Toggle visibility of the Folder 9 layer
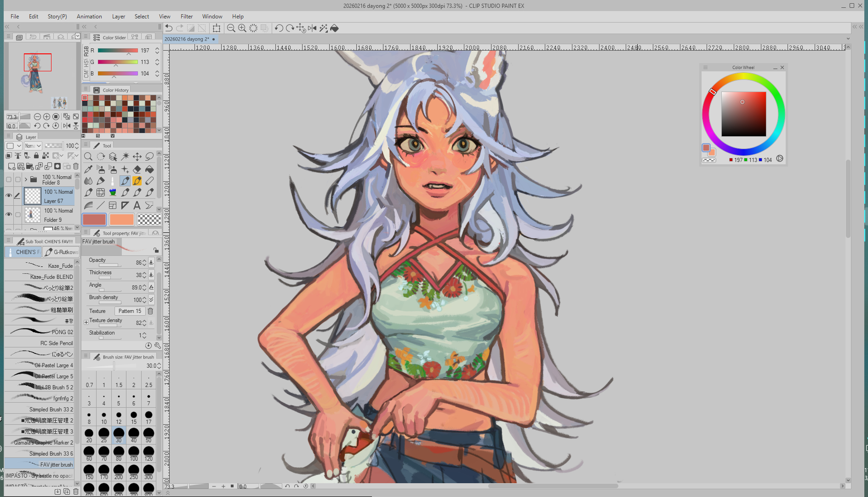Screen dimensions: 868x497 coord(9,214)
